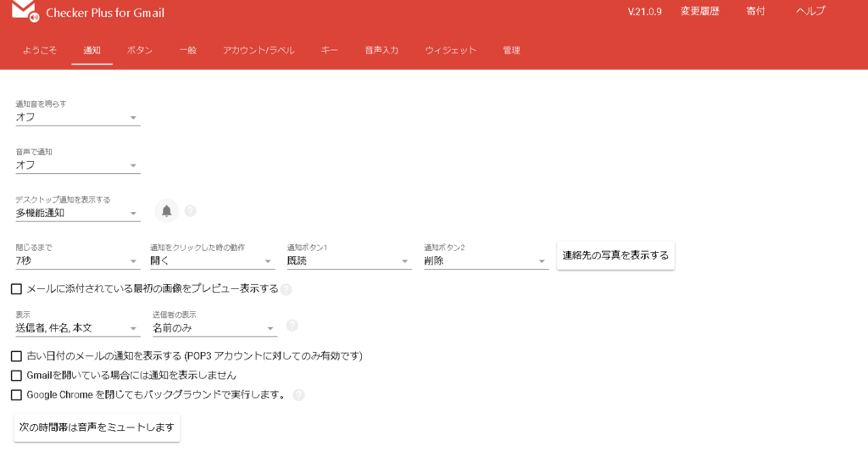The image size is (868, 452).
Task: Click the bell test notification icon
Action: (x=167, y=211)
